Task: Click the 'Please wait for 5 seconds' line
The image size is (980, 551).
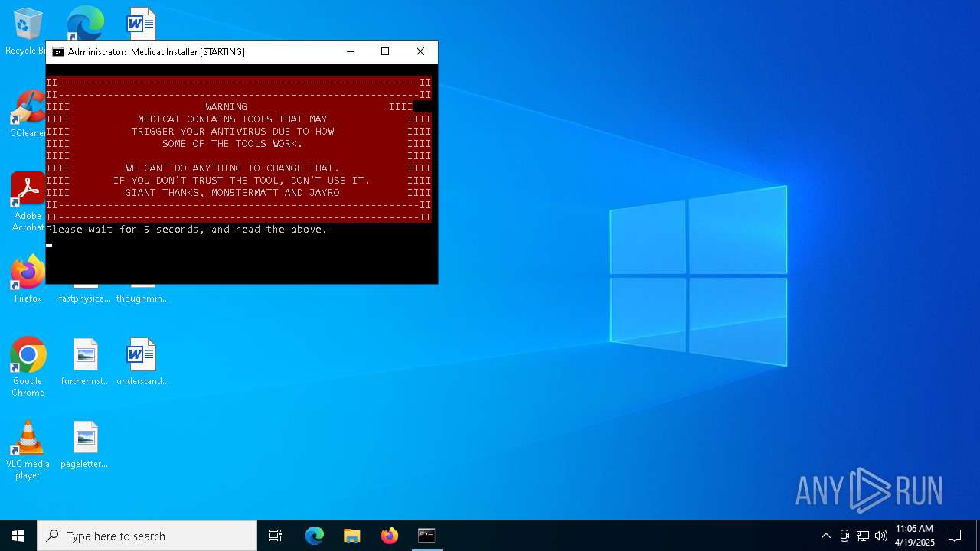Action: 187,230
